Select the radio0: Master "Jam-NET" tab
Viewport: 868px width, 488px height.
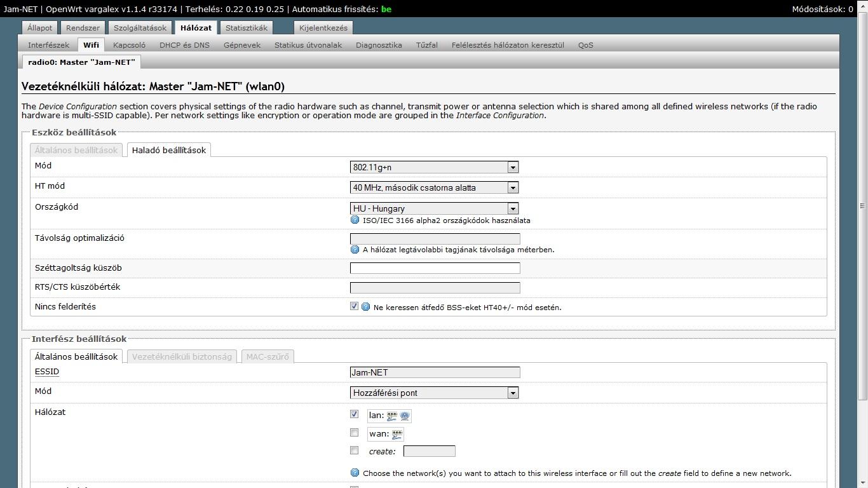click(x=81, y=62)
